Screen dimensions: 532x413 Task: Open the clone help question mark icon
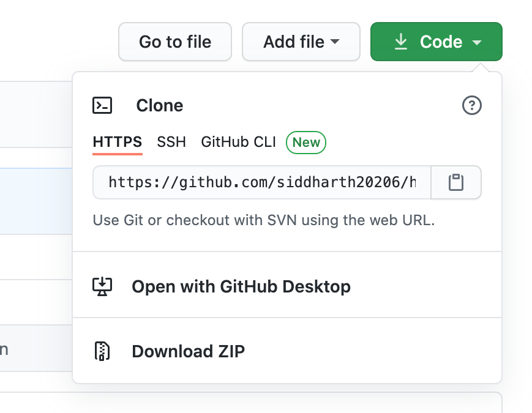(x=471, y=105)
